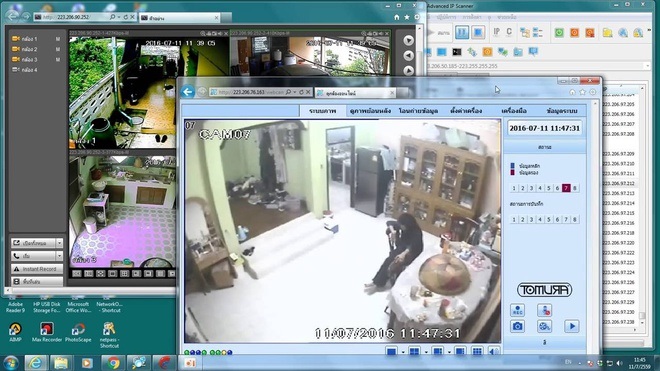660x371 pixels.
Task: Switch to the รายการภาพ live view tab
Action: coord(322,111)
